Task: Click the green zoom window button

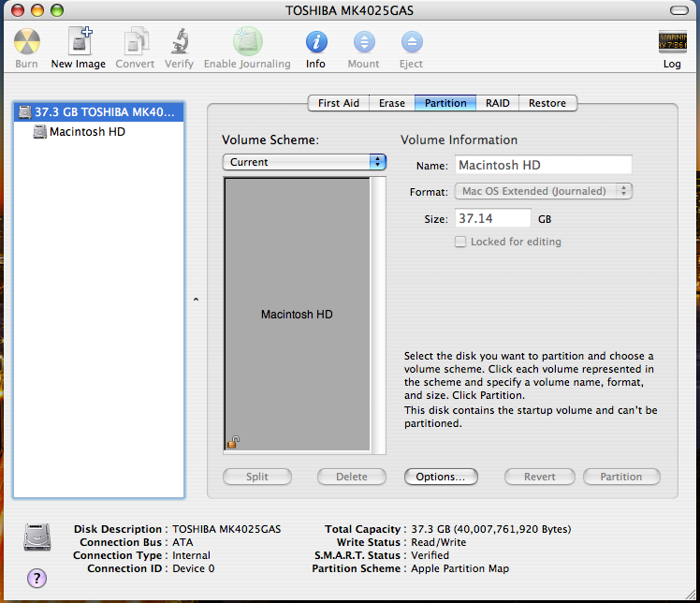Action: coord(57,9)
